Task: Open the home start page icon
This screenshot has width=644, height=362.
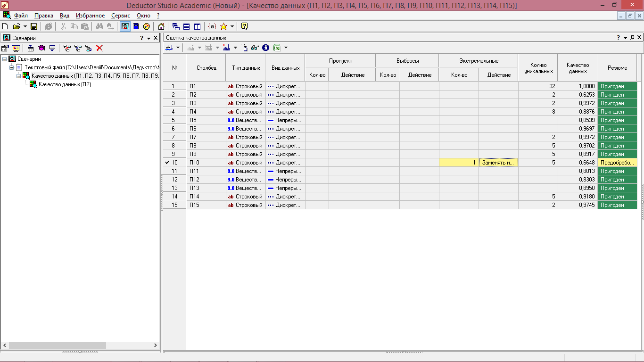Action: [161, 26]
